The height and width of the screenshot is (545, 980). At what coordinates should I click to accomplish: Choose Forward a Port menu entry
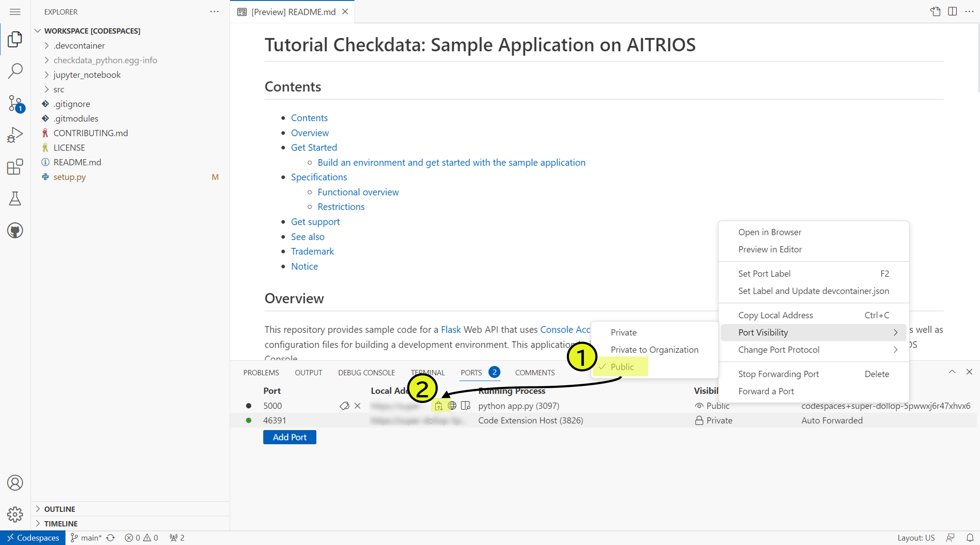point(814,391)
